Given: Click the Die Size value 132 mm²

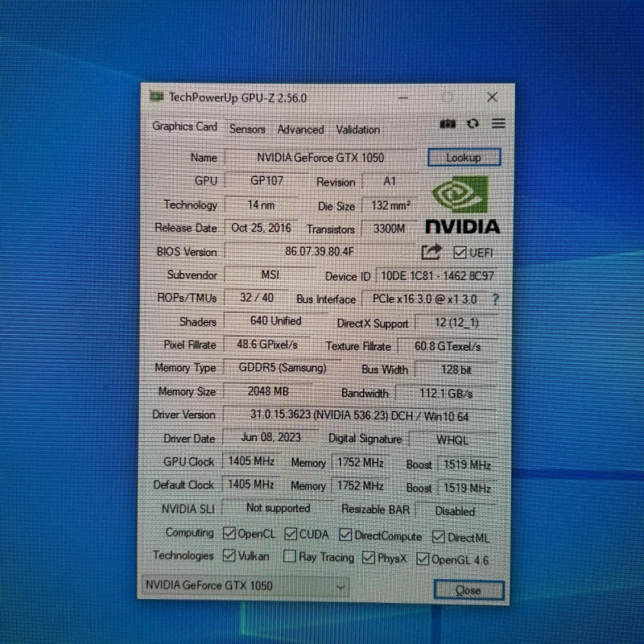Looking at the screenshot, I should 390,206.
